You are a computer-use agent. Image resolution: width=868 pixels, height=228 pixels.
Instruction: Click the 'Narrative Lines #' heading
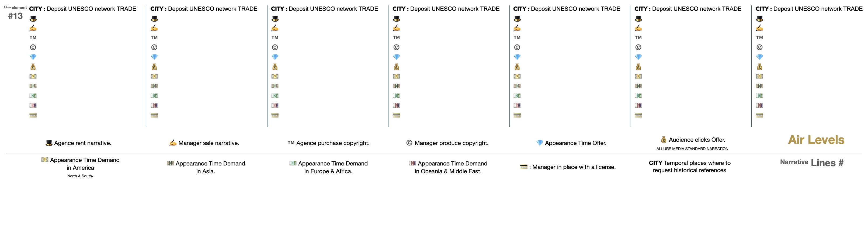811,163
